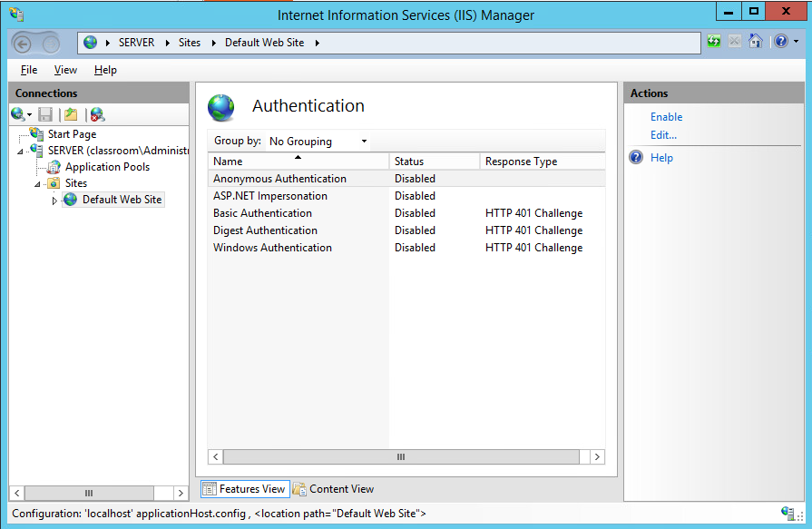Open the Group by No Grouping dropdown
The height and width of the screenshot is (529, 812).
(x=318, y=141)
